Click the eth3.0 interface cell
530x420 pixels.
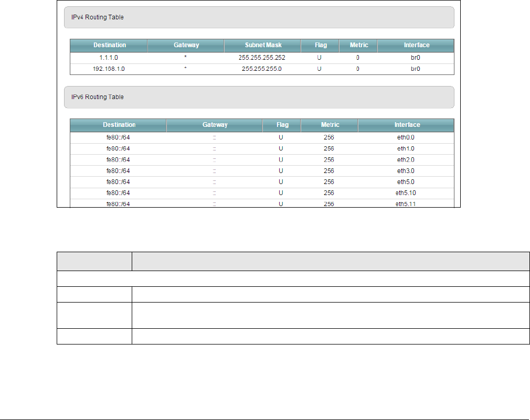point(406,171)
